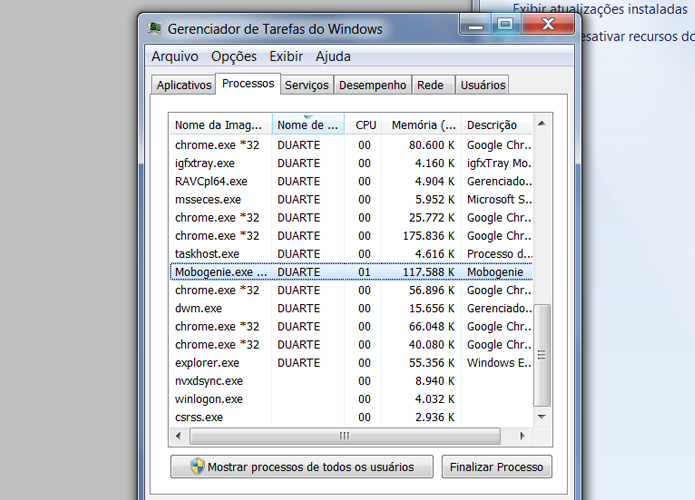Click the shield icon on Mostrar processos button
695x500 pixels.
197,466
